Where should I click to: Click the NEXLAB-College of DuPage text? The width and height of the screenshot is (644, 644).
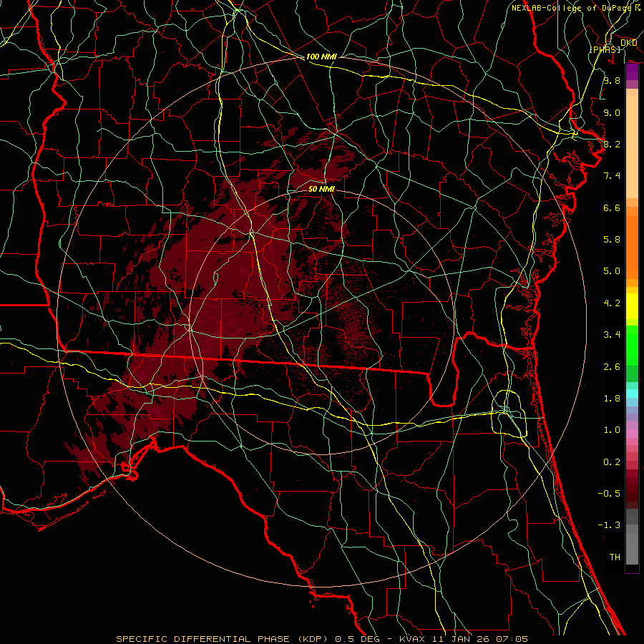coord(571,8)
